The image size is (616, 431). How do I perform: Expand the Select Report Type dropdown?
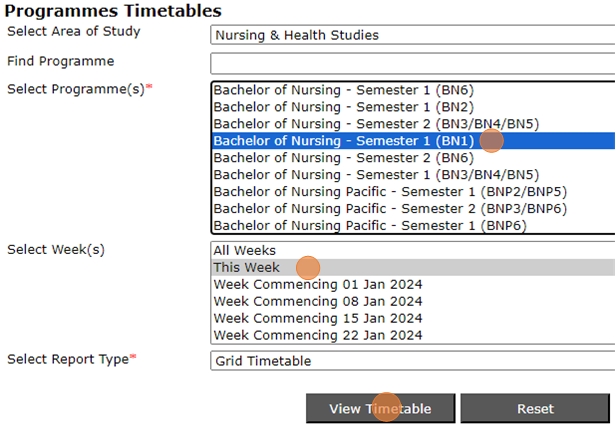[x=412, y=361]
